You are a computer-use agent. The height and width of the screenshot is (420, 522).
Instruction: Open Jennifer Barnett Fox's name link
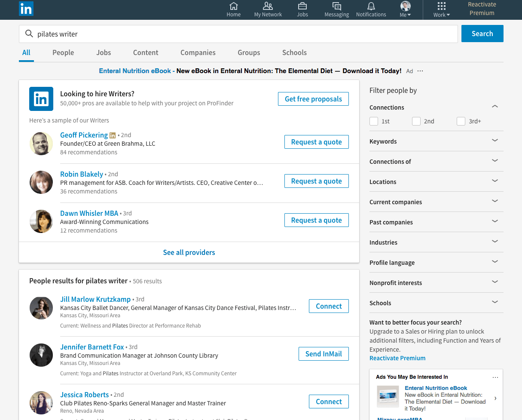pos(92,347)
